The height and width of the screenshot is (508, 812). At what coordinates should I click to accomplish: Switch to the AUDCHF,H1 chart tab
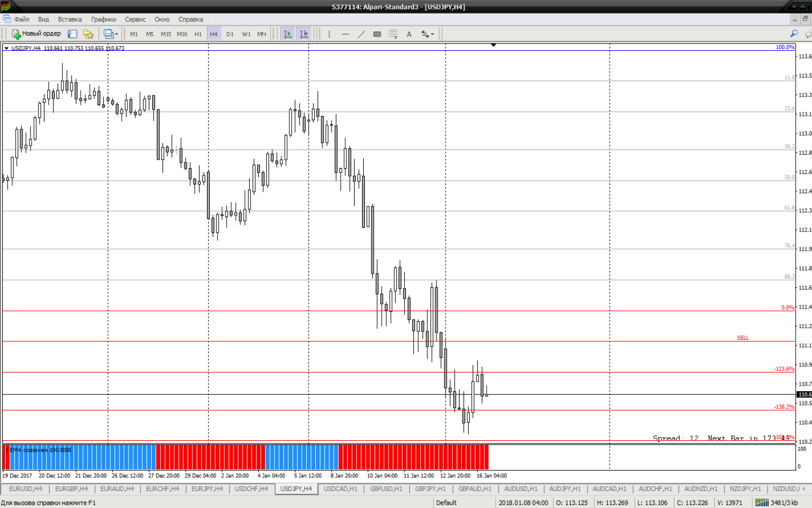(655, 489)
